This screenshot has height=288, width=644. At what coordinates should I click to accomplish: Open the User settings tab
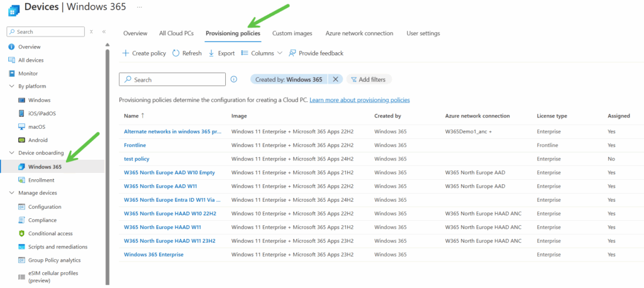(x=423, y=33)
